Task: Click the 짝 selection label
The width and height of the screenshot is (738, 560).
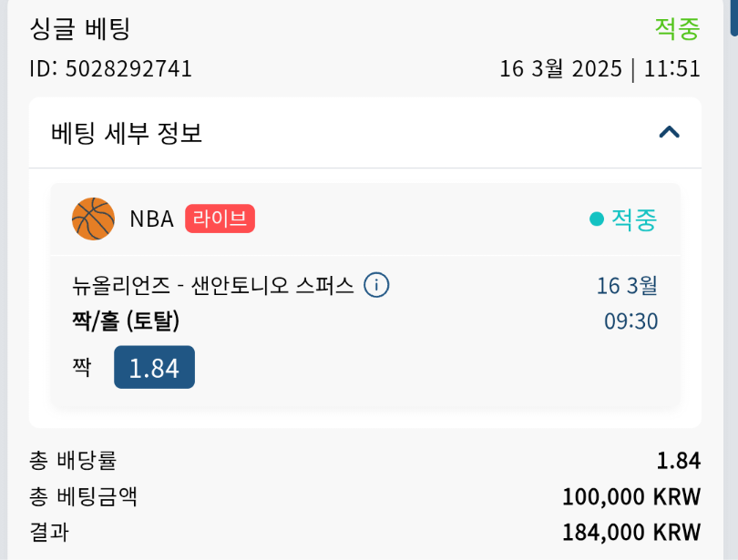Action: point(82,367)
